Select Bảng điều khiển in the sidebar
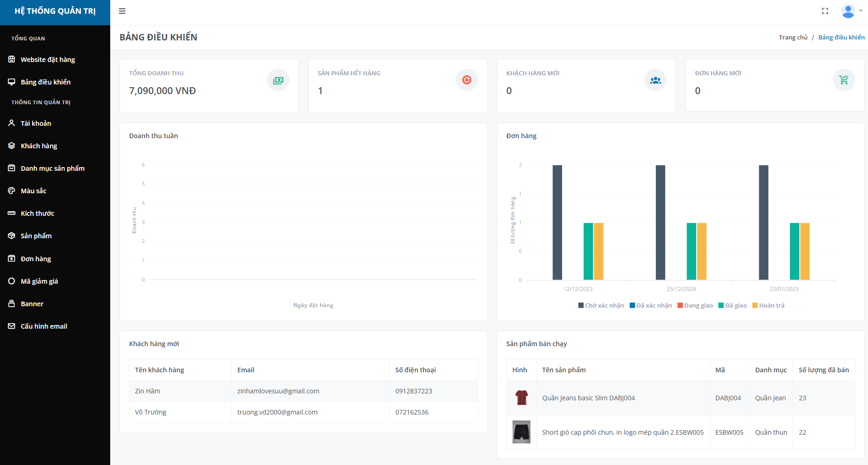 (x=45, y=82)
